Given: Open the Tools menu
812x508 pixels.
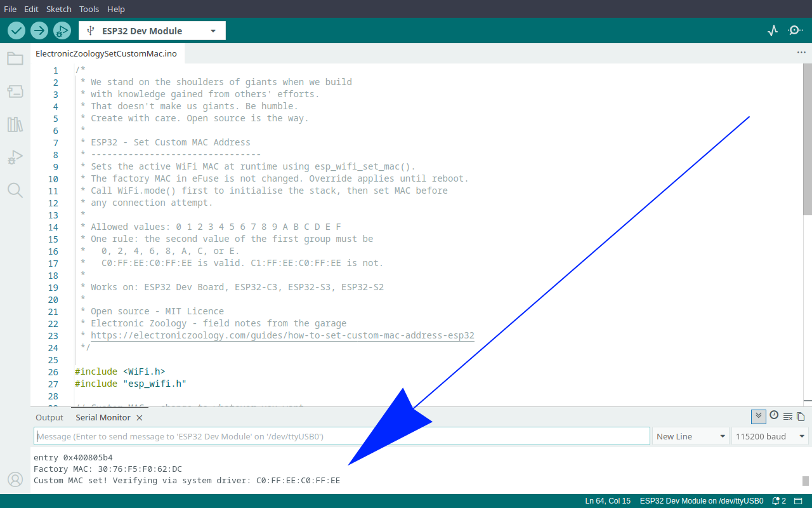Looking at the screenshot, I should pos(89,9).
